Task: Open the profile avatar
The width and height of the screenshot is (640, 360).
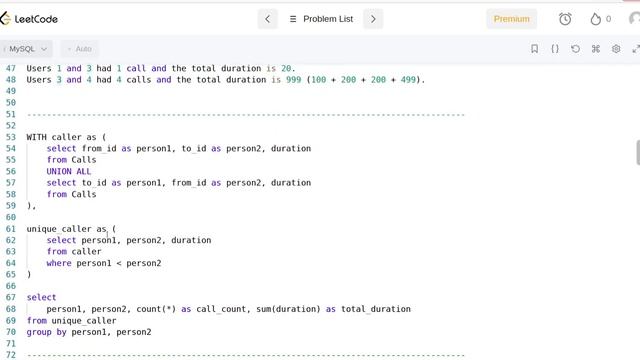Action: point(635,19)
